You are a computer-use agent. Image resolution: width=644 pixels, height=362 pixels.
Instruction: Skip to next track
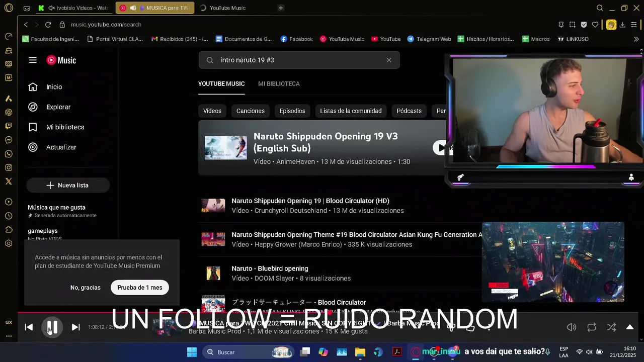tap(75, 327)
